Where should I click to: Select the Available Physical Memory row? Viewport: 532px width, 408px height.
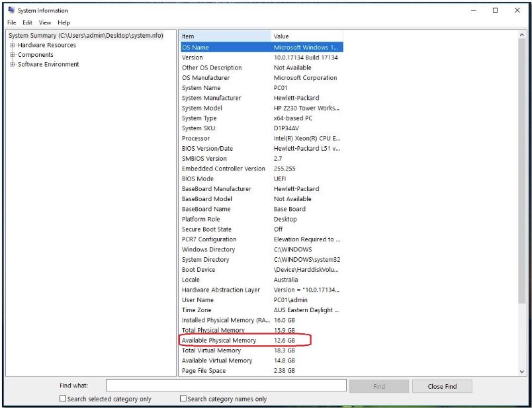click(262, 340)
